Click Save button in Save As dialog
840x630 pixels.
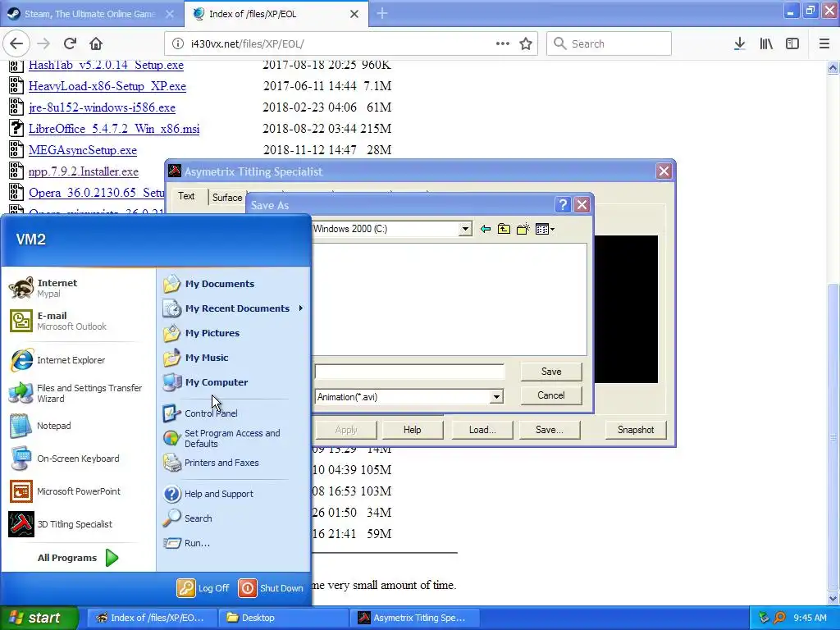click(551, 372)
